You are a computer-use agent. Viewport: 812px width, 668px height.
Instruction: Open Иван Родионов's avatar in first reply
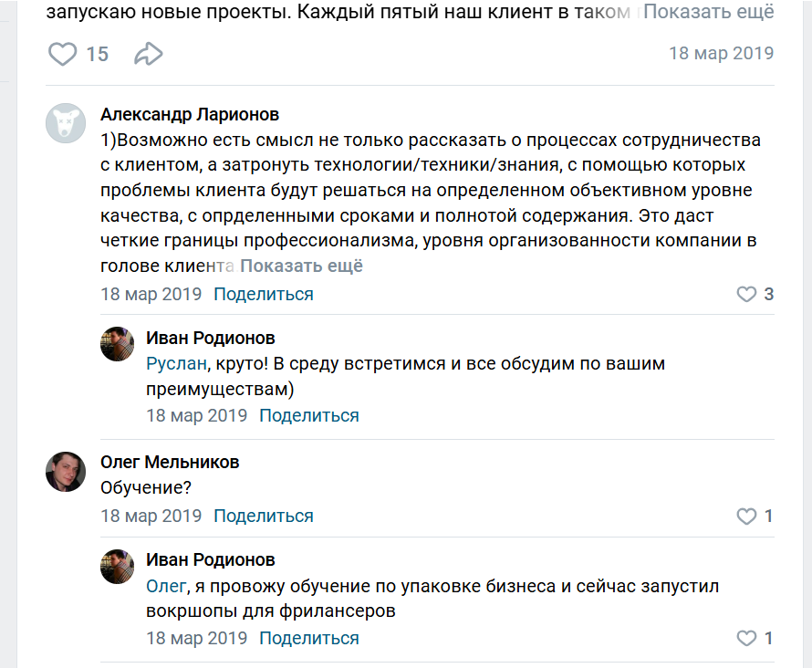(x=117, y=344)
